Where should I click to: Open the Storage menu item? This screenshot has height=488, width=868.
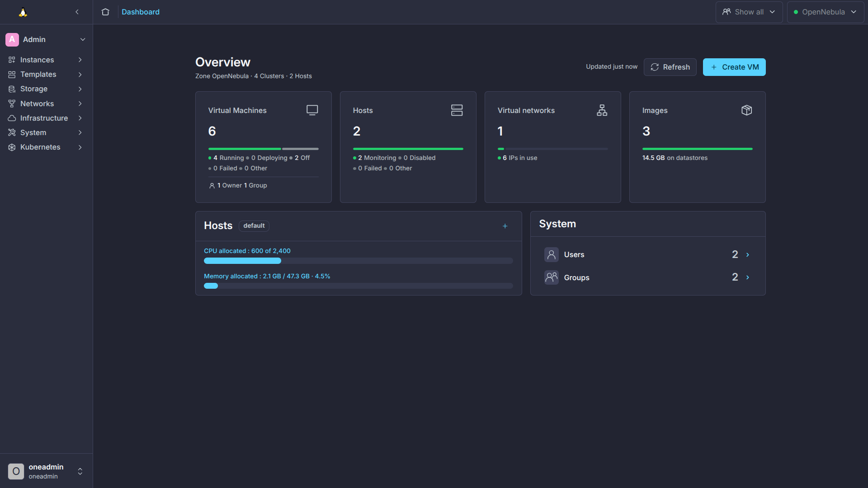(46, 89)
